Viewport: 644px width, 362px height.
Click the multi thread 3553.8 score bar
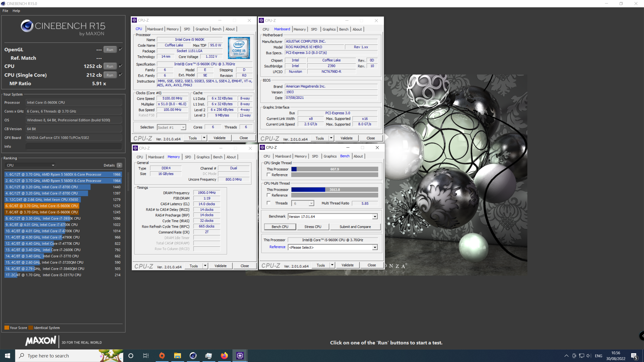click(335, 190)
